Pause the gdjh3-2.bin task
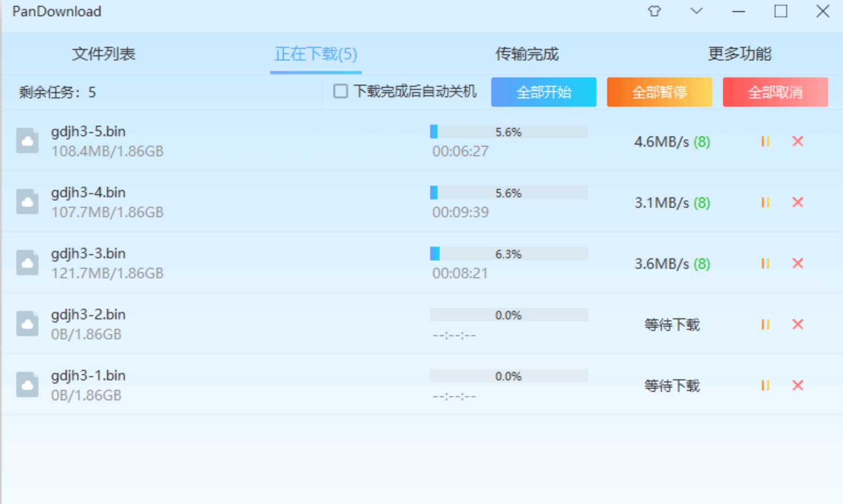Viewport: 843px width, 504px height. coord(765,325)
